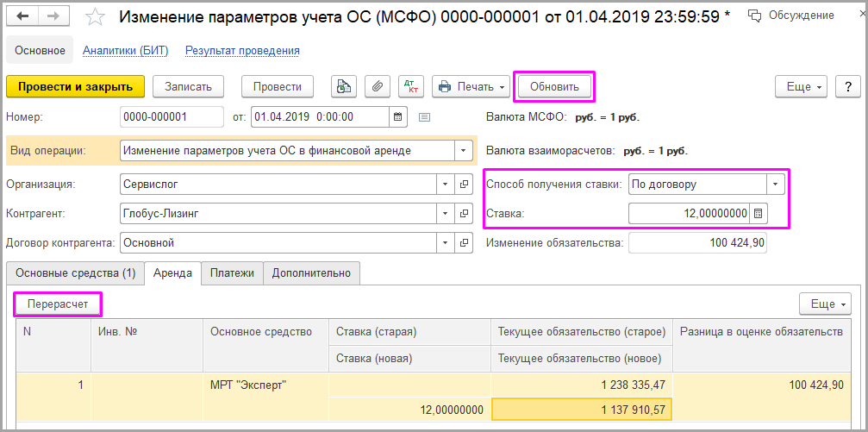Click the forward navigation arrow
The width and height of the screenshot is (868, 432).
coord(53,16)
